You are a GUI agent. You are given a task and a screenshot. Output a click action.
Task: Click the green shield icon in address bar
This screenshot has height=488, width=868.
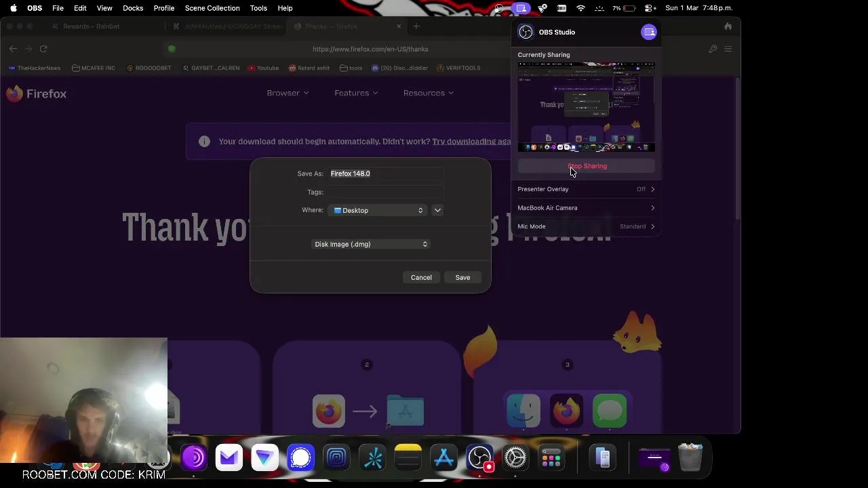(x=172, y=49)
